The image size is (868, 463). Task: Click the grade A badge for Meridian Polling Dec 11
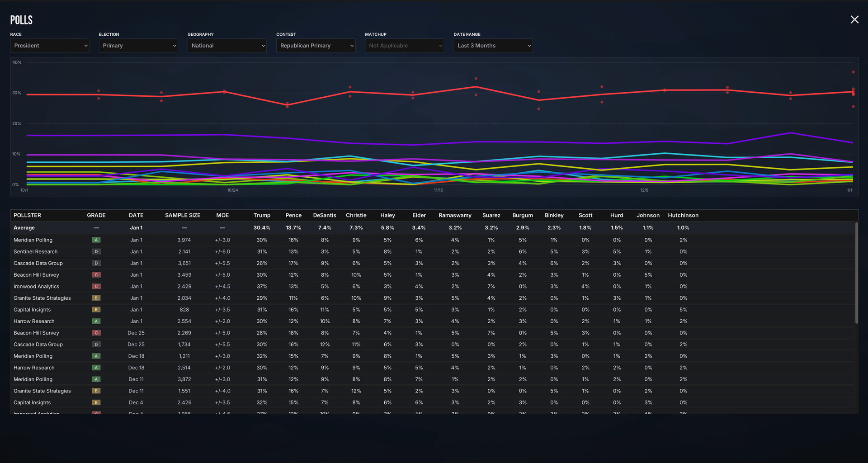[x=96, y=379]
